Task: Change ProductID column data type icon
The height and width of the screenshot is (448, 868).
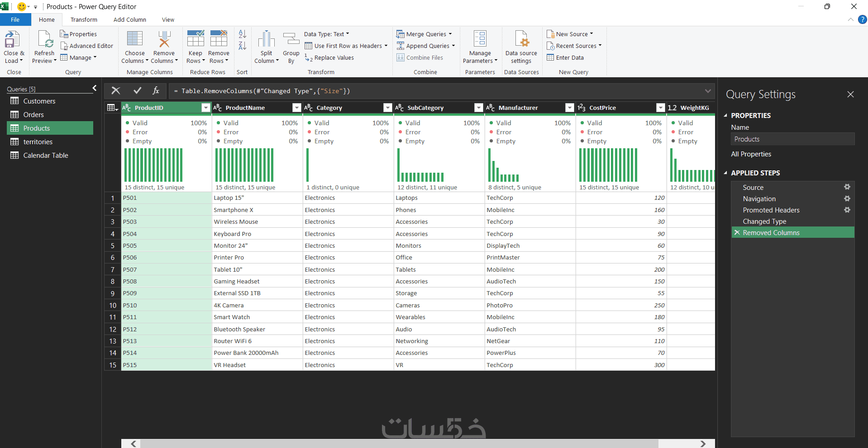Action: [x=127, y=108]
